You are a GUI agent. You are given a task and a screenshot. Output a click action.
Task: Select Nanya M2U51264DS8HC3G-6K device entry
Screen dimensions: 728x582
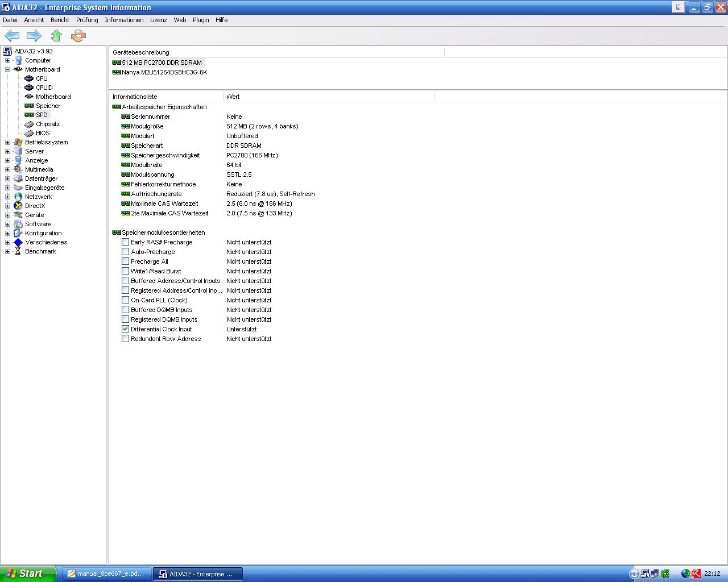[x=164, y=72]
